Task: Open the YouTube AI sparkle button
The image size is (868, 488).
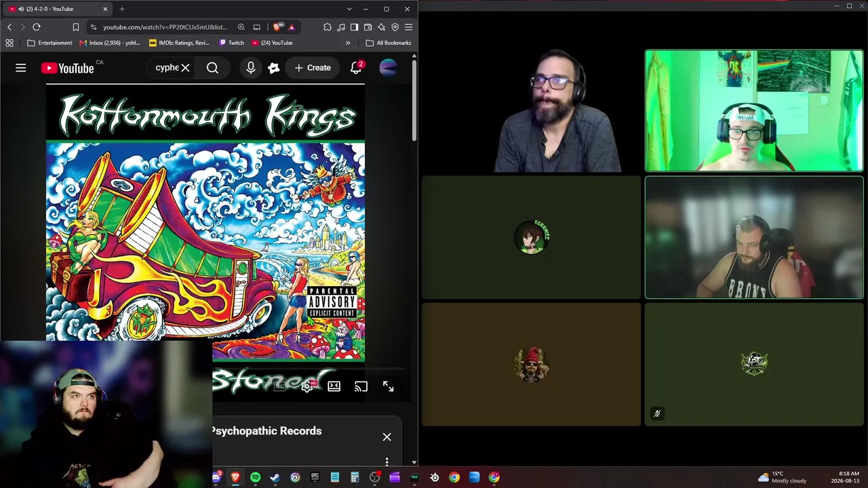Action: click(x=274, y=68)
